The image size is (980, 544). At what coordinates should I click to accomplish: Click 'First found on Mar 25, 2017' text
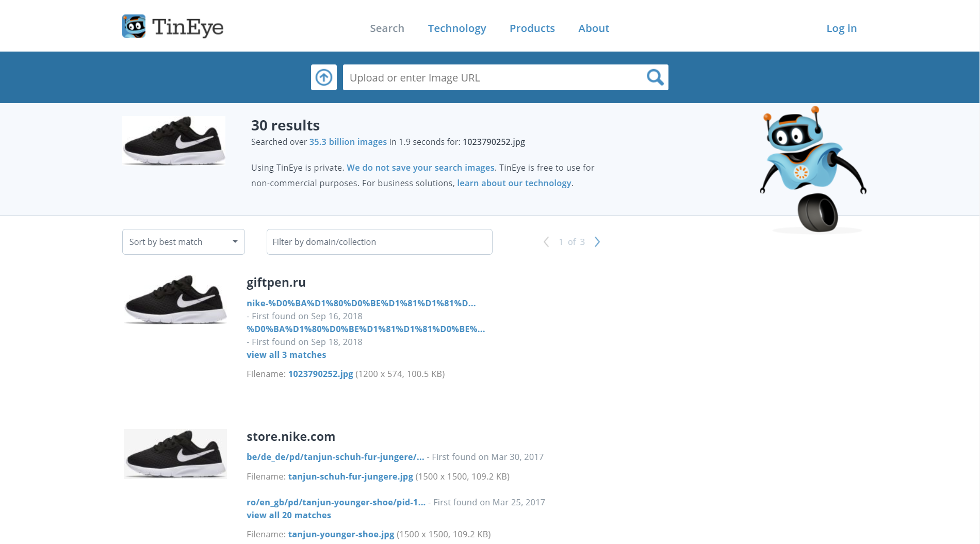(x=489, y=502)
